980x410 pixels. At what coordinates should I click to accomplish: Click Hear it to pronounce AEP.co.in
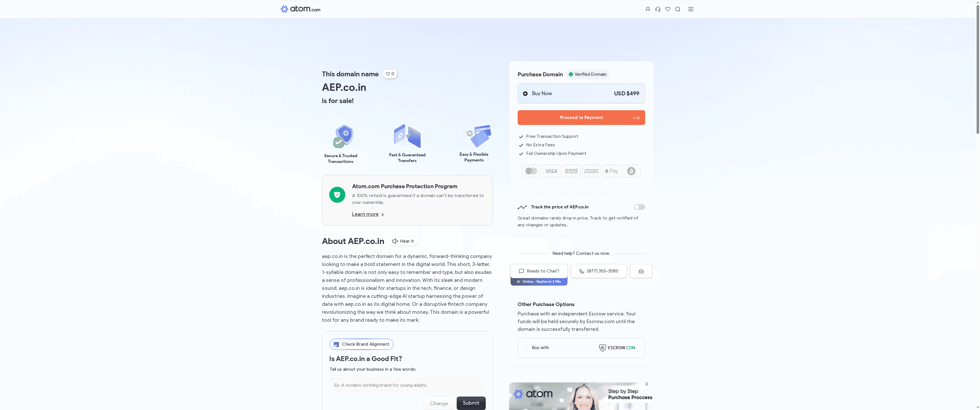pyautogui.click(x=403, y=241)
